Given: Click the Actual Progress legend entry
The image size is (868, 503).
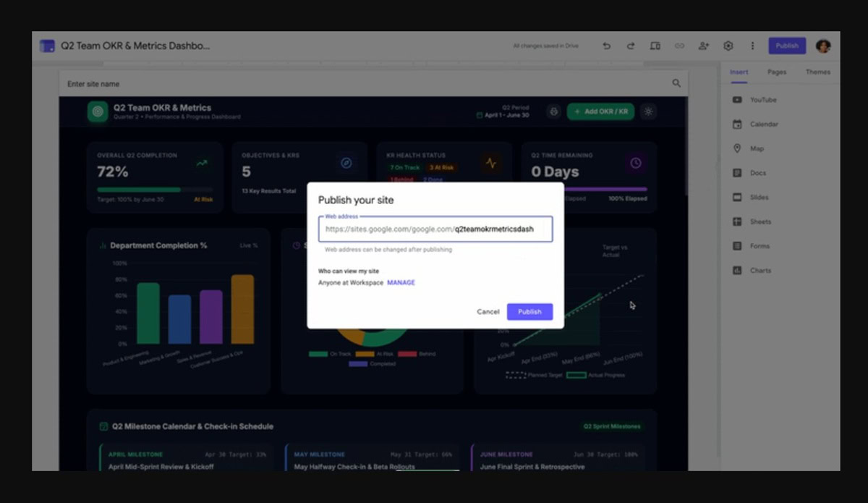Looking at the screenshot, I should point(595,375).
